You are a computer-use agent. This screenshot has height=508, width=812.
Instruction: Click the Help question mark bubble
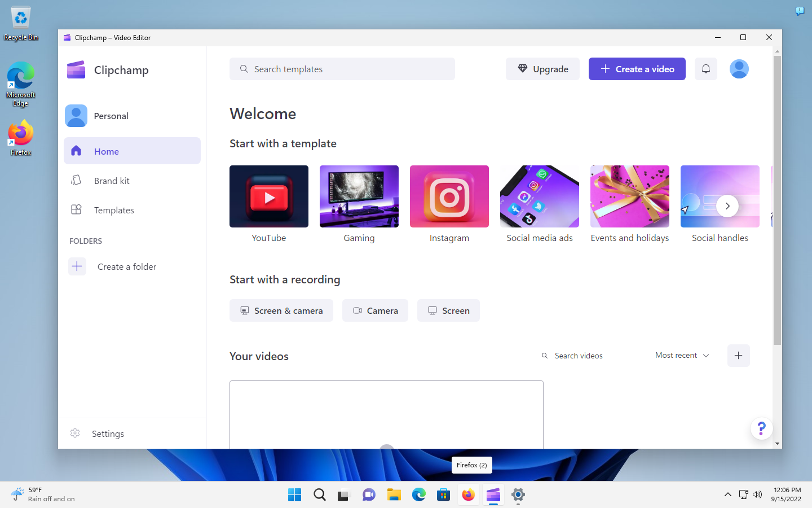pyautogui.click(x=761, y=428)
